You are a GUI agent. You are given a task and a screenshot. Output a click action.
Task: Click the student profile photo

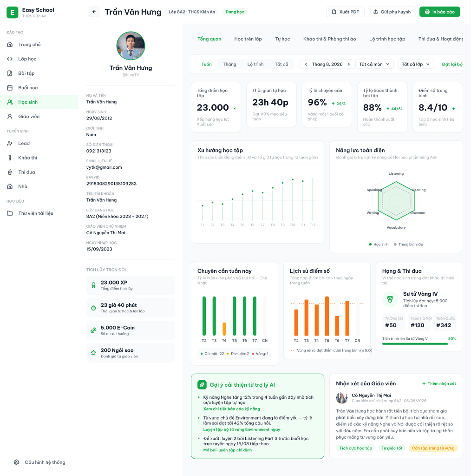131,46
